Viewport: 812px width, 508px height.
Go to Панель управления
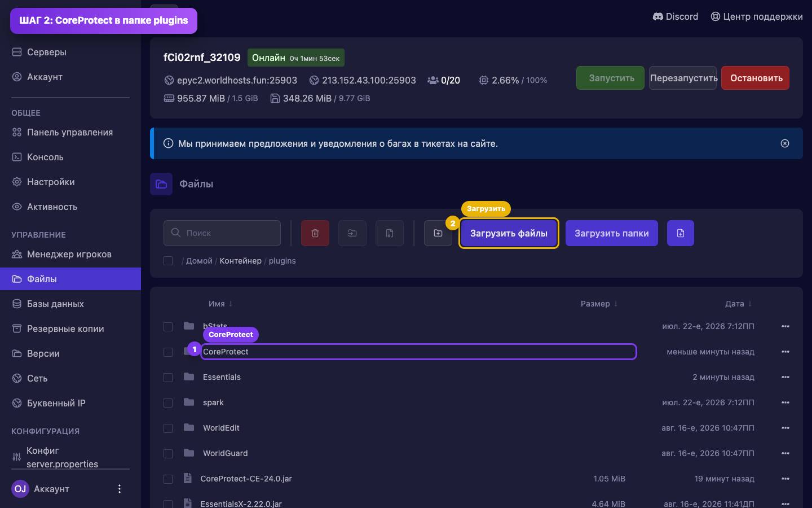70,132
